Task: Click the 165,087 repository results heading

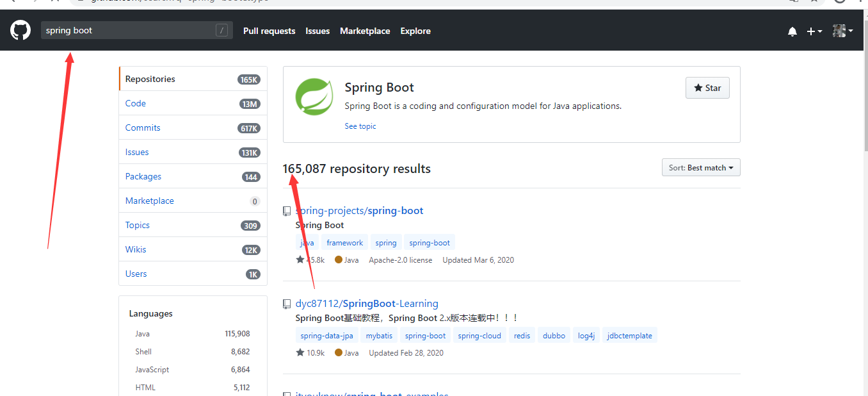Action: [357, 169]
